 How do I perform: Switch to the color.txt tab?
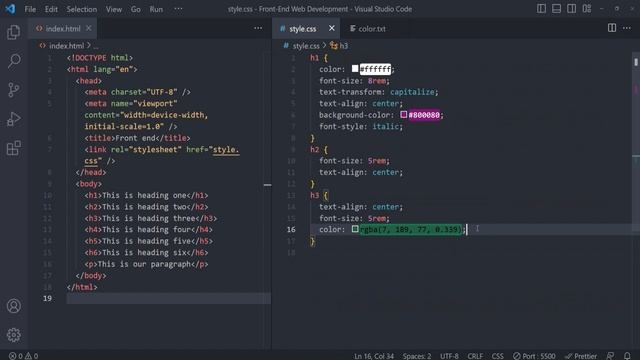coord(368,29)
